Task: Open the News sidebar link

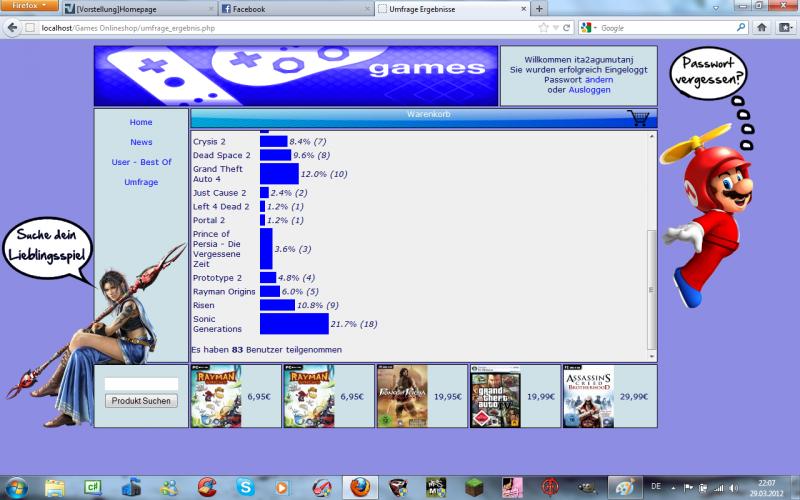Action: (x=141, y=142)
